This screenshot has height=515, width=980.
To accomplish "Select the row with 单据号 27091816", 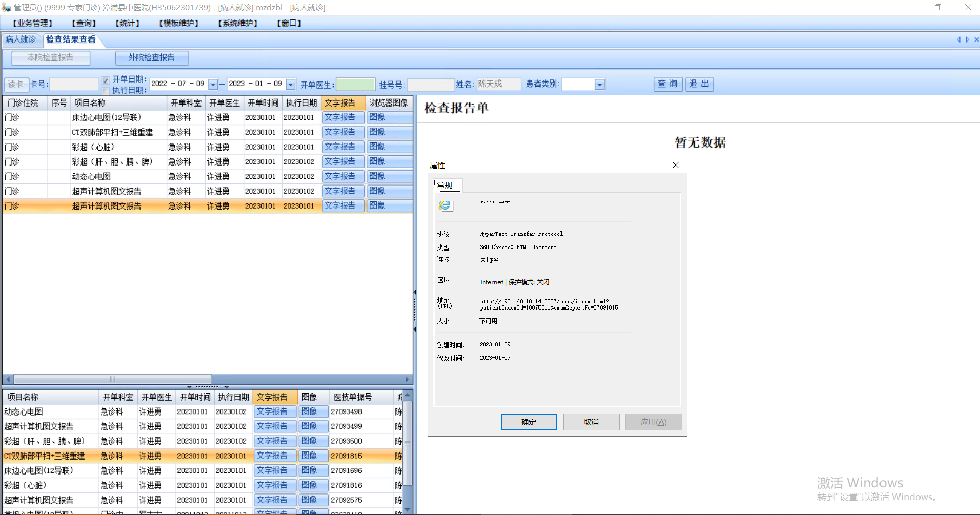I will pos(203,485).
